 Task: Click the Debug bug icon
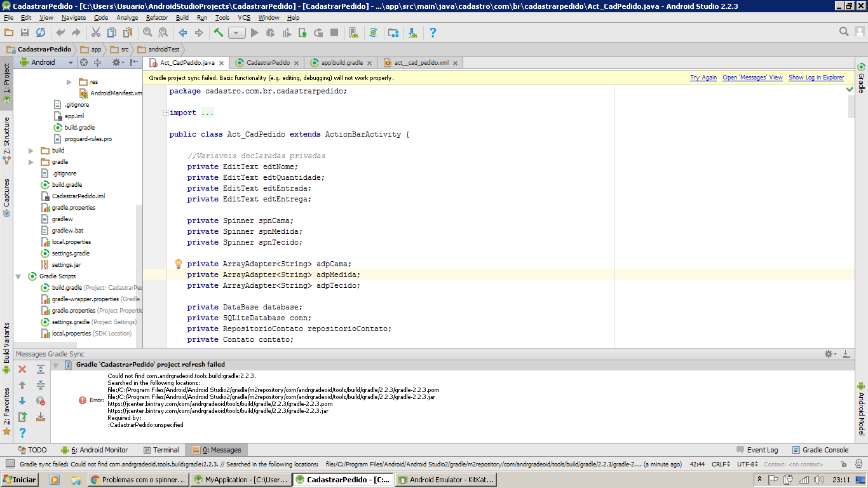click(x=271, y=32)
